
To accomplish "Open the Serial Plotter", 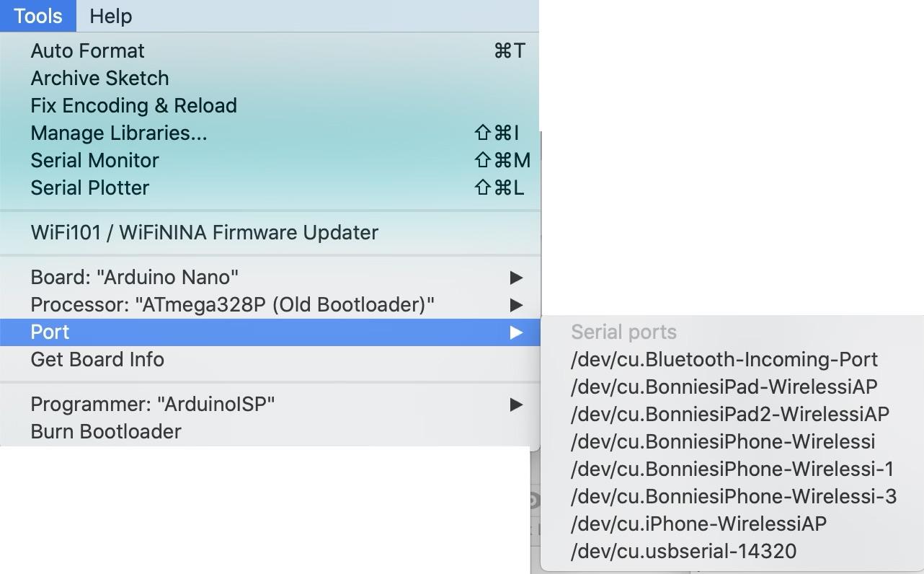I will coord(89,187).
